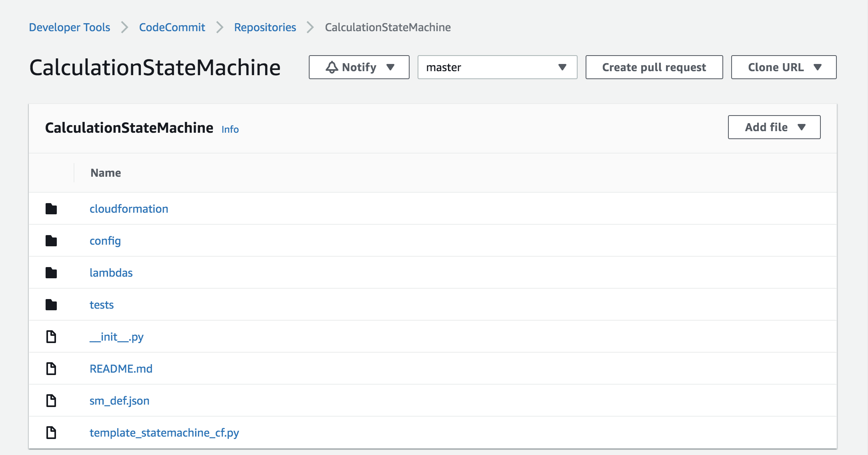
Task: Open the Add file dropdown
Action: [x=774, y=127]
